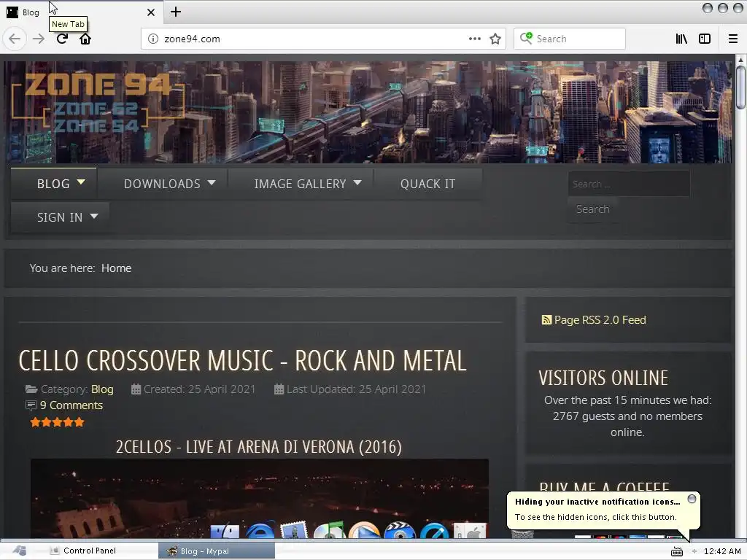The image size is (747, 560).
Task: Click the search engine magnifier icon
Action: click(x=527, y=38)
